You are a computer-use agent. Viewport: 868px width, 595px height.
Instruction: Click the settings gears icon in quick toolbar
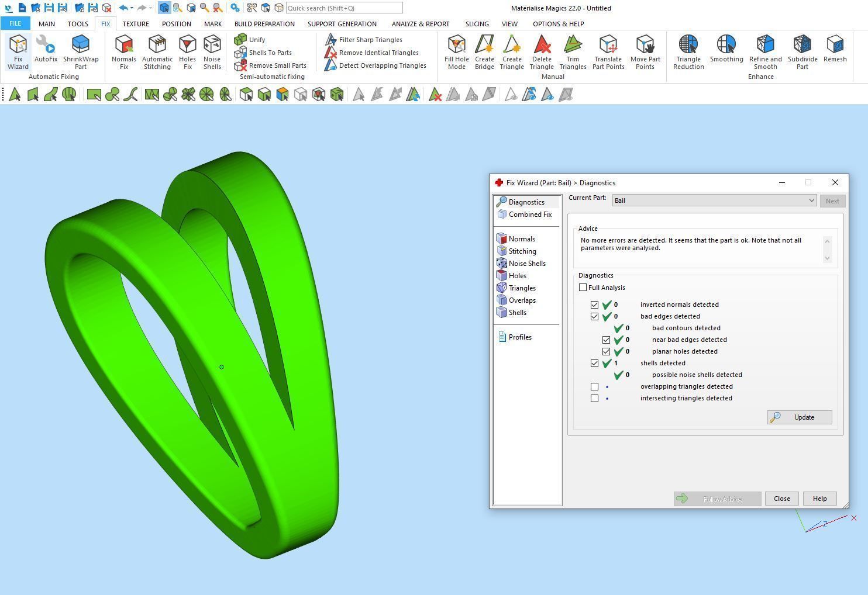click(235, 8)
